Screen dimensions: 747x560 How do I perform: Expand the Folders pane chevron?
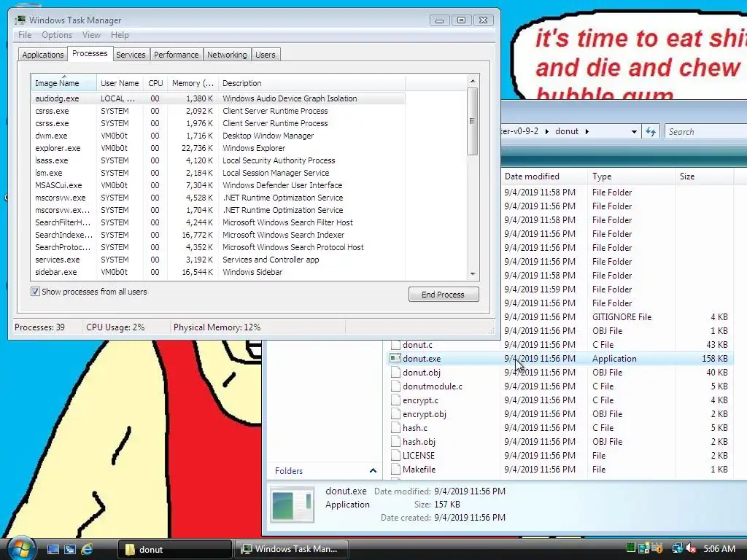coord(373,470)
